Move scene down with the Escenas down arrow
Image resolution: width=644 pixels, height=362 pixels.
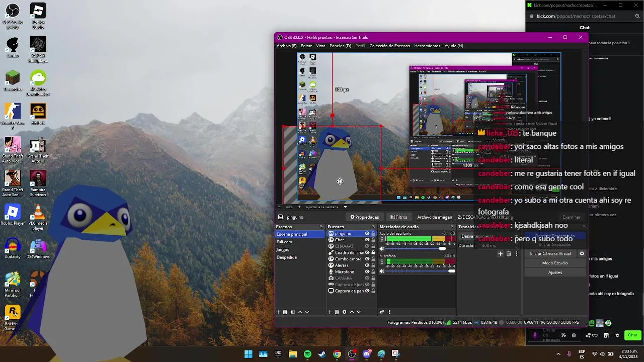[x=307, y=312]
